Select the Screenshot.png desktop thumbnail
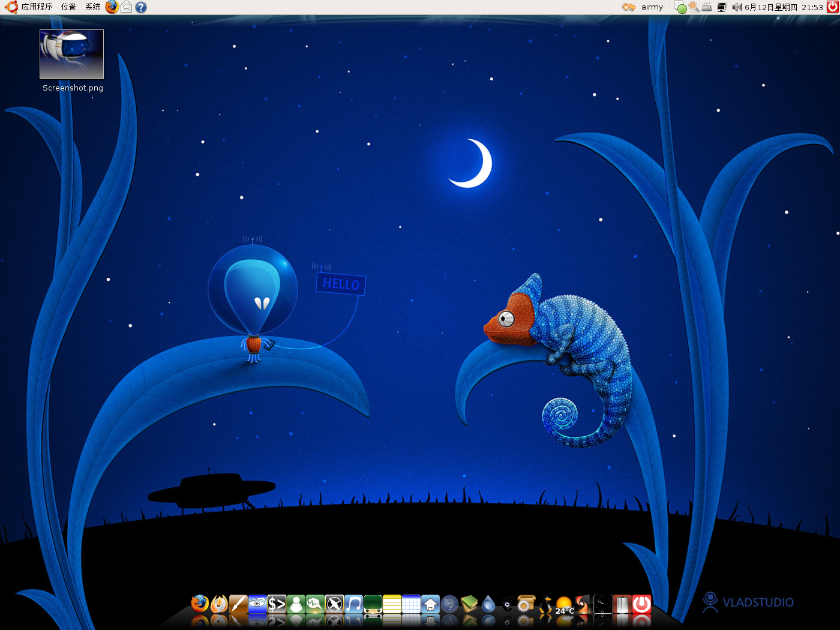The height and width of the screenshot is (630, 840). tap(71, 54)
